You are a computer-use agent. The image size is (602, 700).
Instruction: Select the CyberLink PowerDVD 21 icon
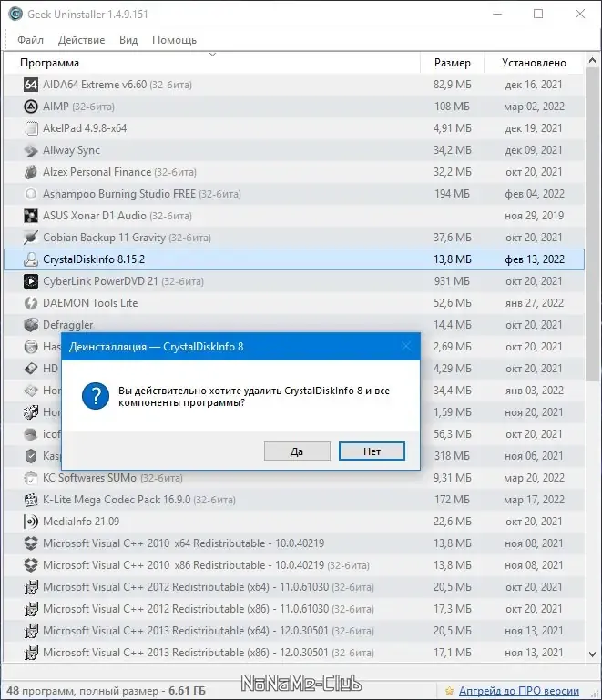pyautogui.click(x=30, y=281)
